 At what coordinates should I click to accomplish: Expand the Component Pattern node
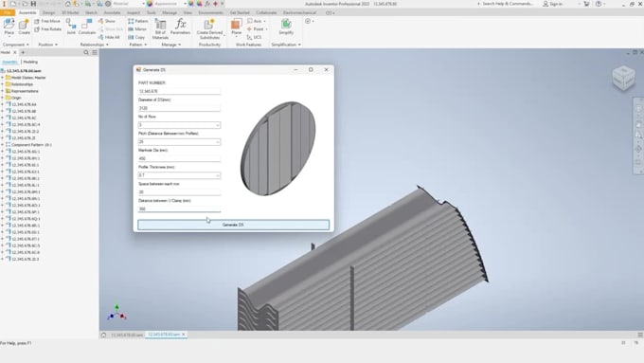point(3,145)
